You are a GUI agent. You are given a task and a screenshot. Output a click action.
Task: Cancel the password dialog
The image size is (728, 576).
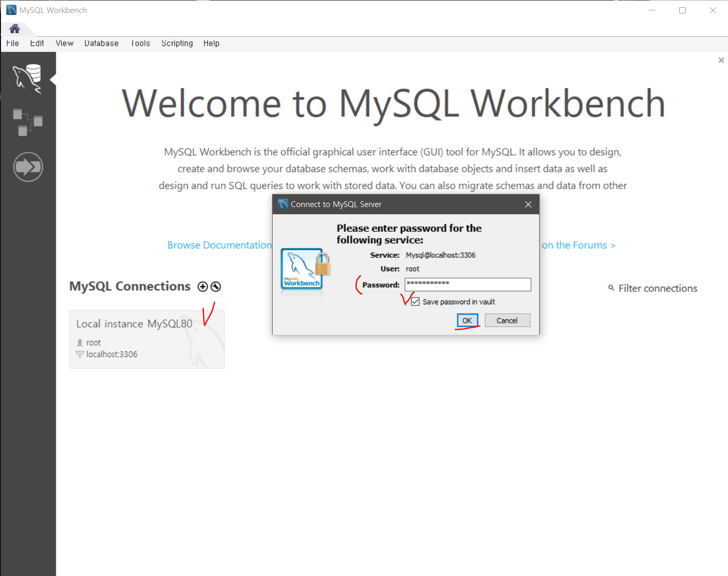point(507,320)
